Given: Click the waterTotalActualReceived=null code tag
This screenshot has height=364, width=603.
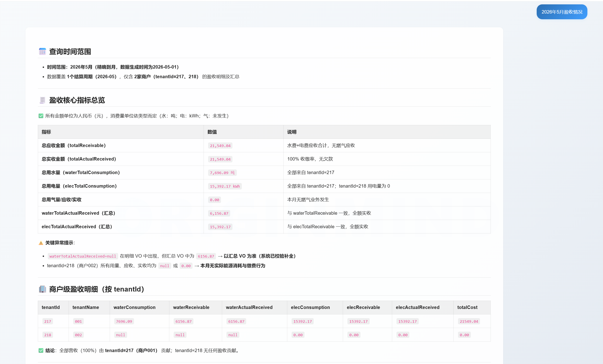Looking at the screenshot, I should pos(83,256).
